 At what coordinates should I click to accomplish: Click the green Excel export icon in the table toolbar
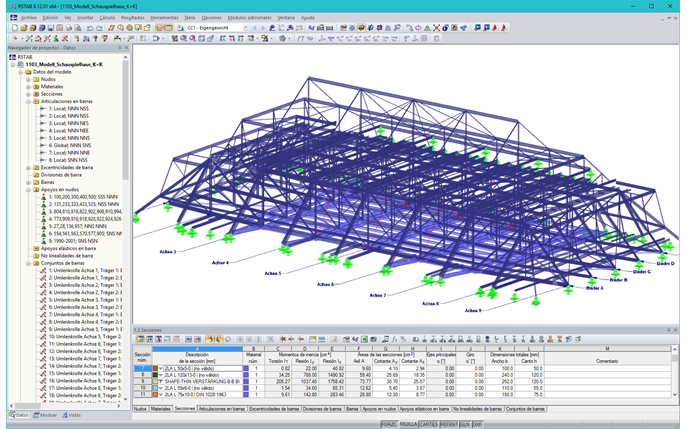pyautogui.click(x=364, y=339)
